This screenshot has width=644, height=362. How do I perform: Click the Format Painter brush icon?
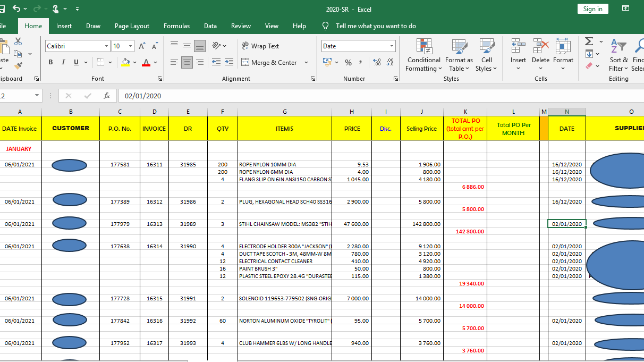coord(19,66)
